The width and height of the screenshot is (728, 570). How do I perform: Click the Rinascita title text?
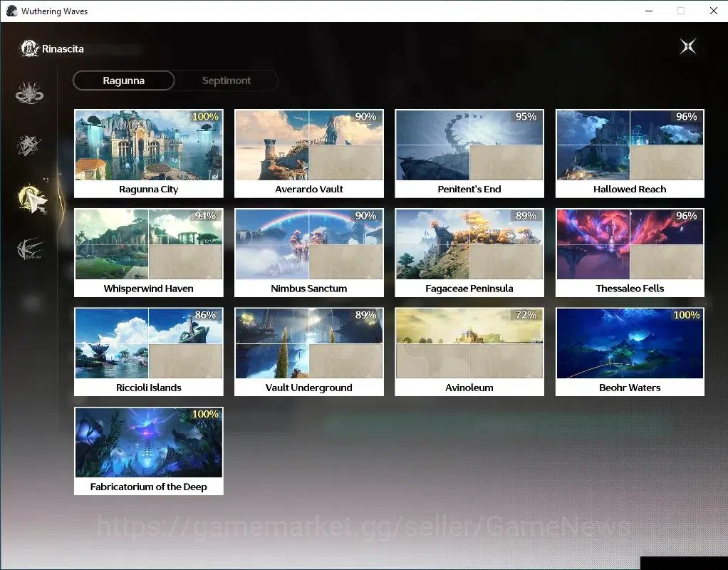tap(63, 48)
